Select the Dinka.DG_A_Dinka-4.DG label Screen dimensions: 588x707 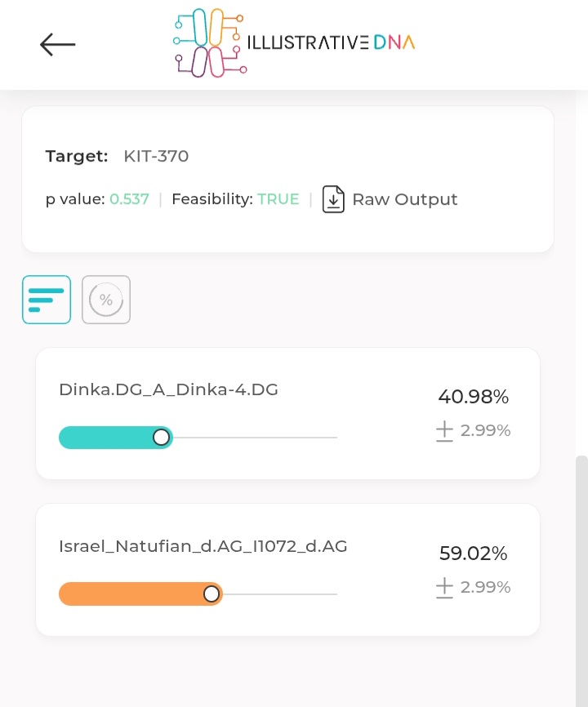pyautogui.click(x=169, y=389)
